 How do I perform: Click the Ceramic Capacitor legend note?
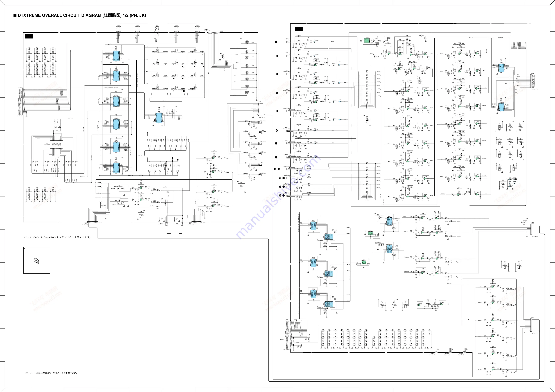coord(57,237)
